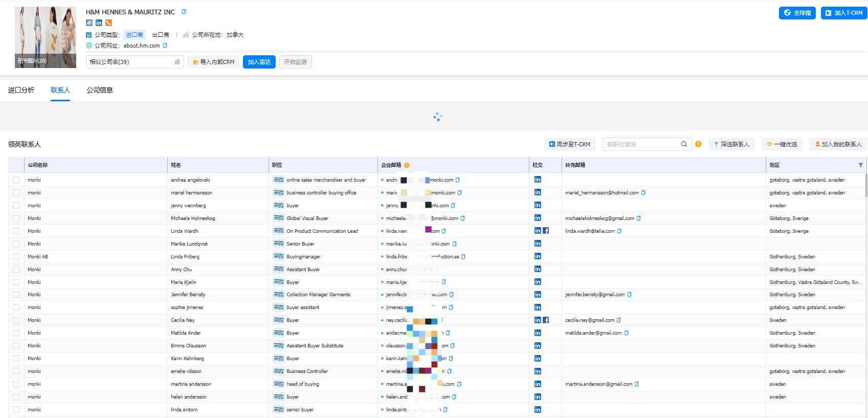The image size is (868, 418).
Task: Copy linda.wardh@telia.com supplementary email
Action: (619, 231)
